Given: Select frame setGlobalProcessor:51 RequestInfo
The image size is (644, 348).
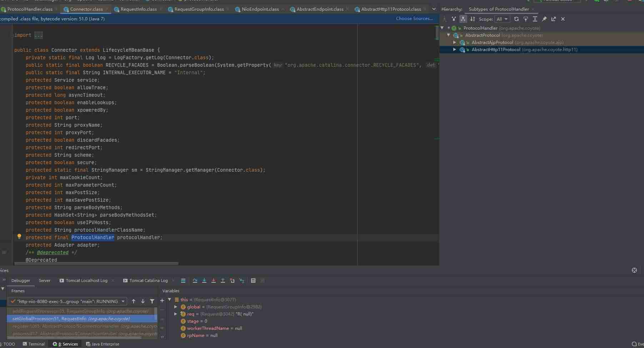Looking at the screenshot, I should click(x=82, y=319).
